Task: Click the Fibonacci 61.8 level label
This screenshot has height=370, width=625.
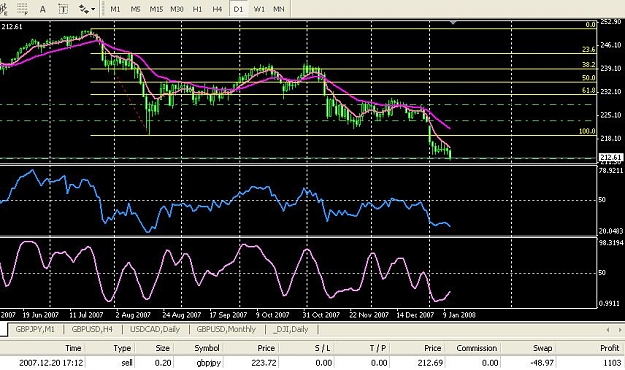Action: [x=589, y=91]
